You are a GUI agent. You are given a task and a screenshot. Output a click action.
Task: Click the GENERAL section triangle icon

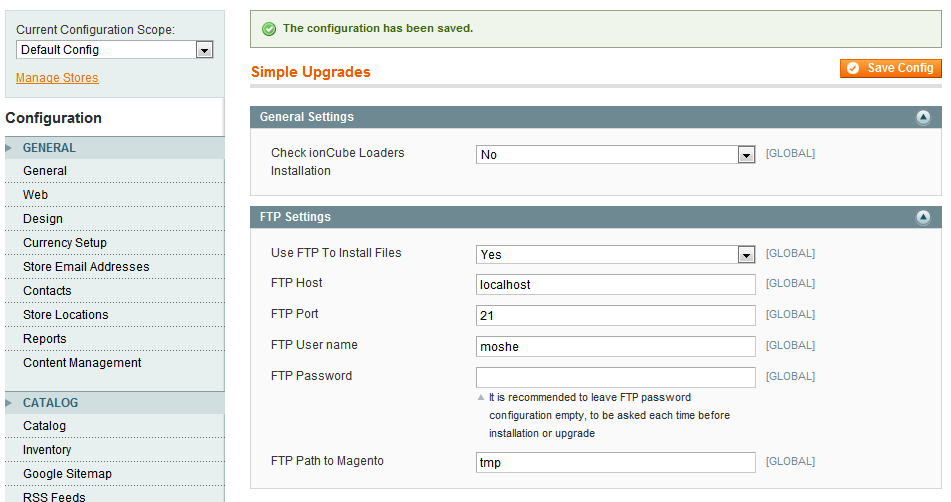8,148
